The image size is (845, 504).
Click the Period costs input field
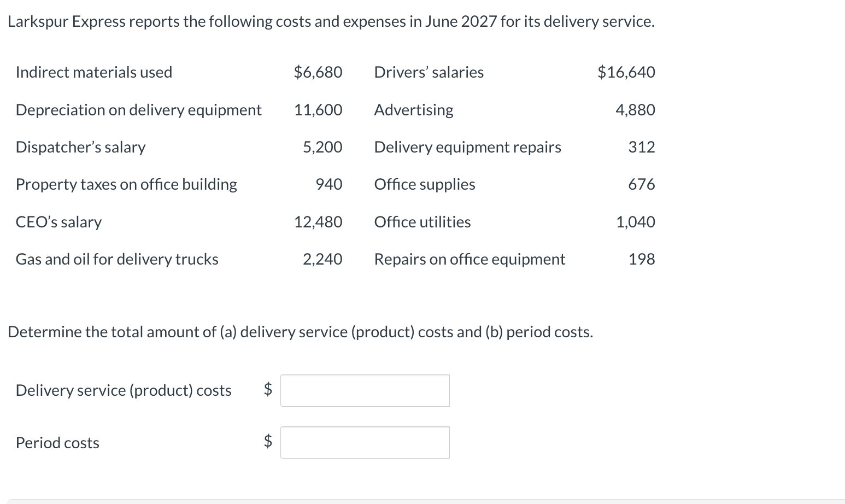[364, 442]
